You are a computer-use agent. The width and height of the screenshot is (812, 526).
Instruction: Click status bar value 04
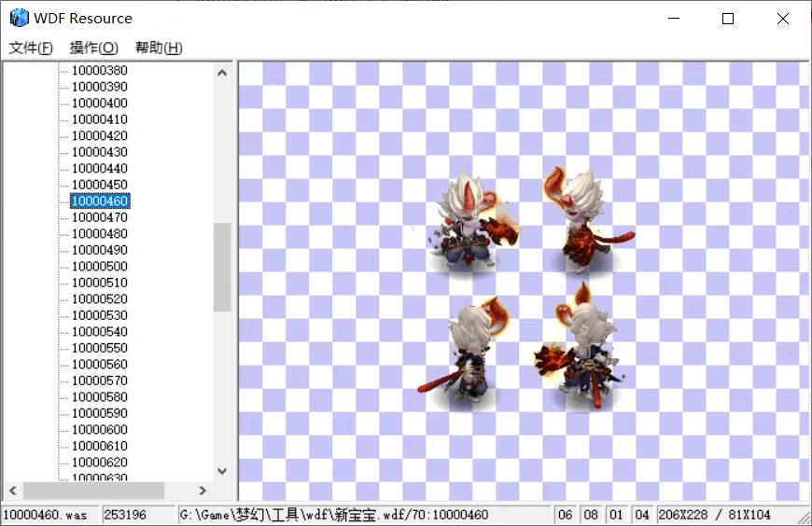[x=642, y=515]
